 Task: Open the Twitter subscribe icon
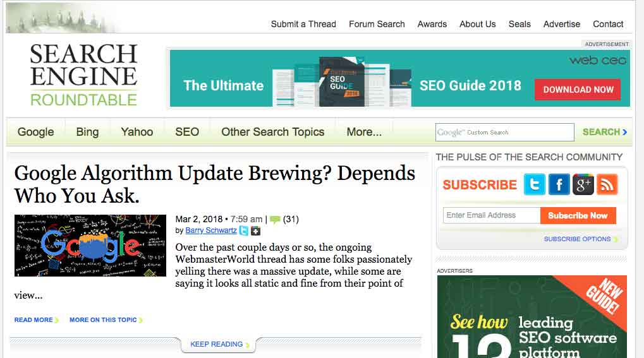pos(535,184)
